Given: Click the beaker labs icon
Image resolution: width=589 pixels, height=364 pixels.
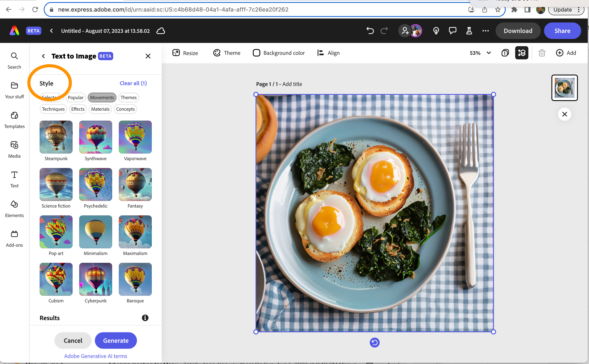Looking at the screenshot, I should click(x=469, y=31).
